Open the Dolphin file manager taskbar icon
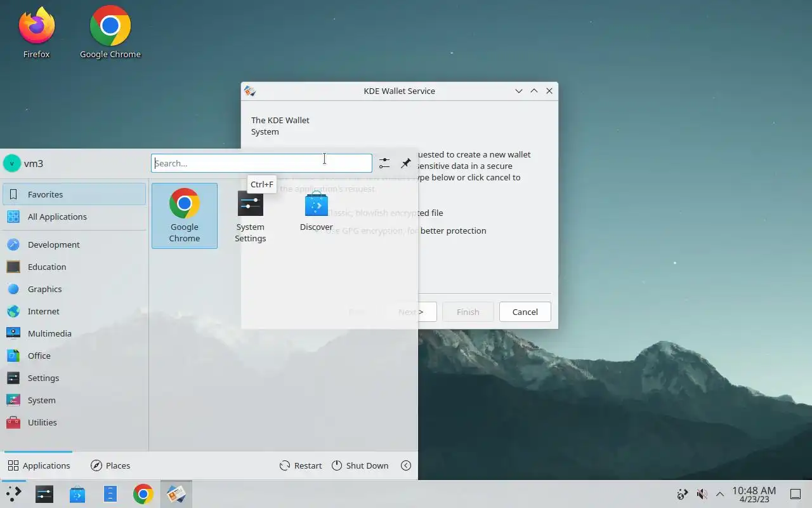 110,494
